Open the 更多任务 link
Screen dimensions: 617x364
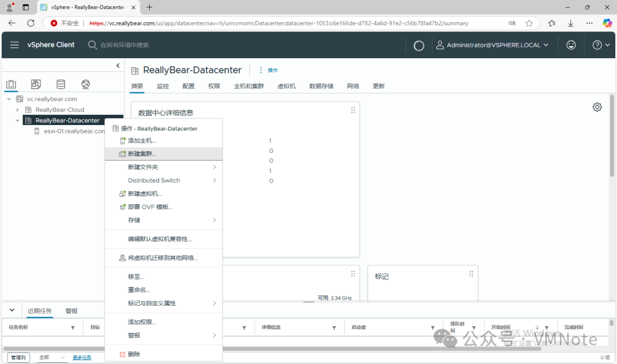pyautogui.click(x=82, y=357)
